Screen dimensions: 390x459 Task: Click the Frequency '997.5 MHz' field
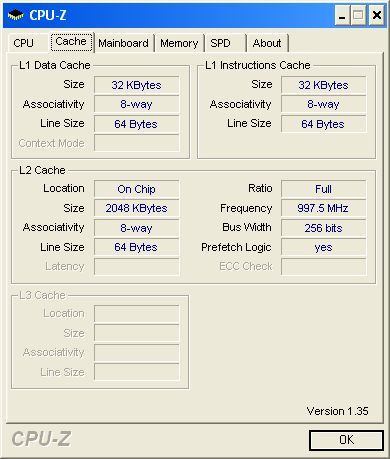pyautogui.click(x=323, y=208)
